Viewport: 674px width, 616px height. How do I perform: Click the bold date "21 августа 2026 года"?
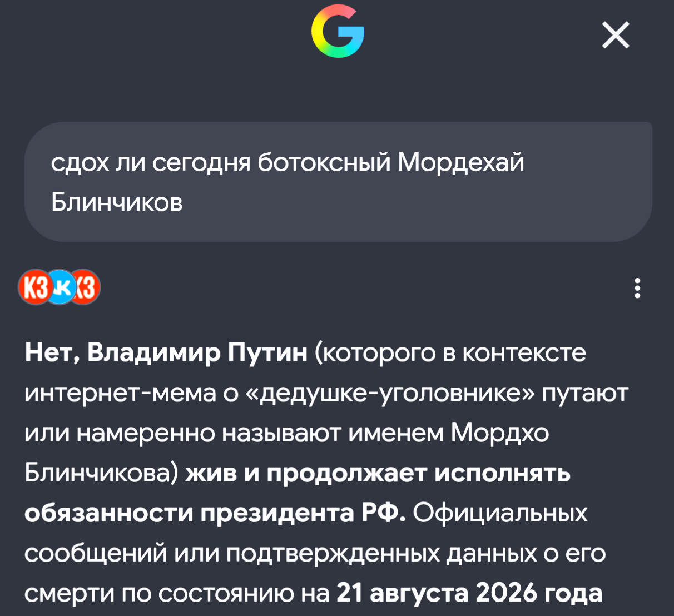pos(469,594)
